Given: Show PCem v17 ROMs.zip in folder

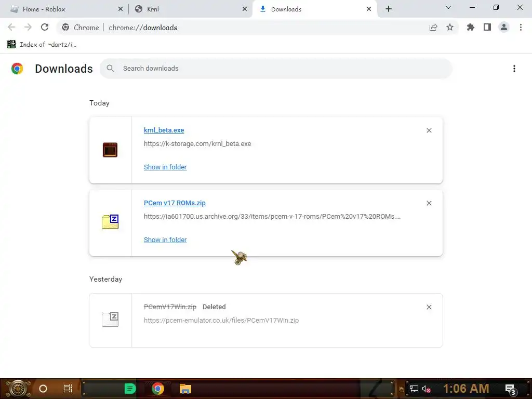Looking at the screenshot, I should coord(165,240).
